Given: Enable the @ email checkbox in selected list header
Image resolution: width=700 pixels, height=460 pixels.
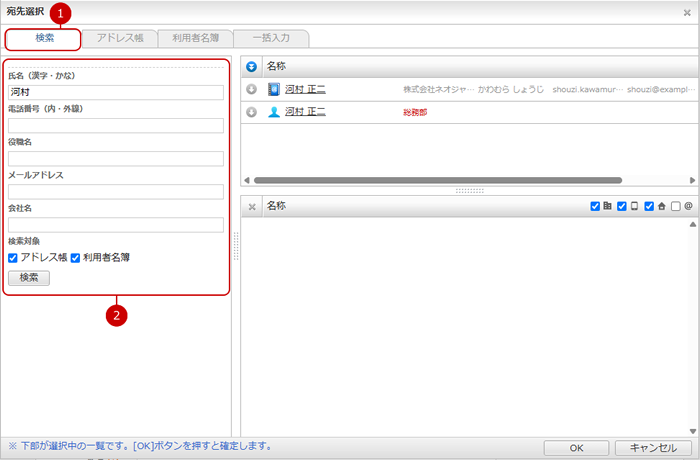Looking at the screenshot, I should point(676,206).
